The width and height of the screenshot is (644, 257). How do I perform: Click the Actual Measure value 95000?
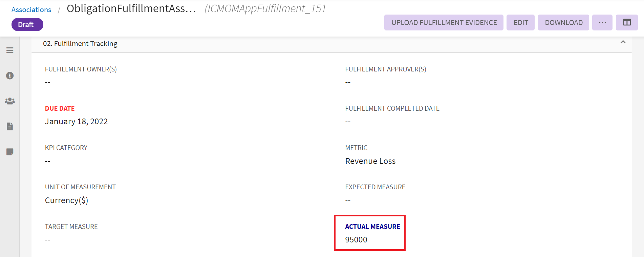356,240
